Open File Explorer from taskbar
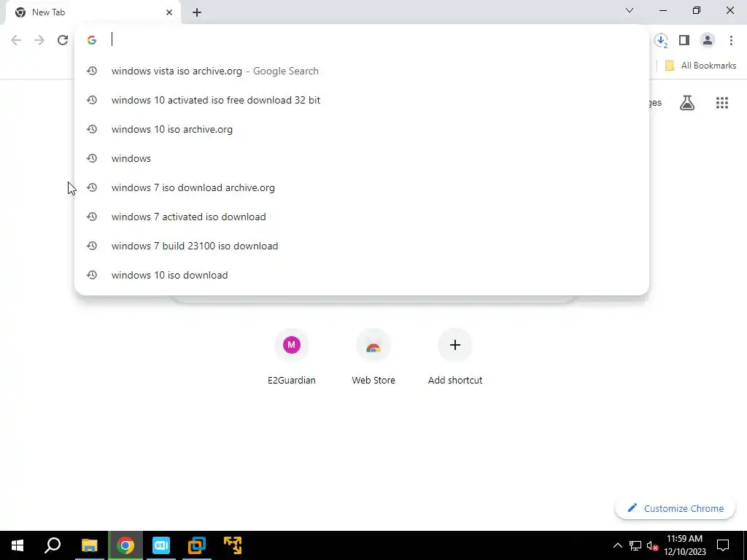 [x=89, y=545]
